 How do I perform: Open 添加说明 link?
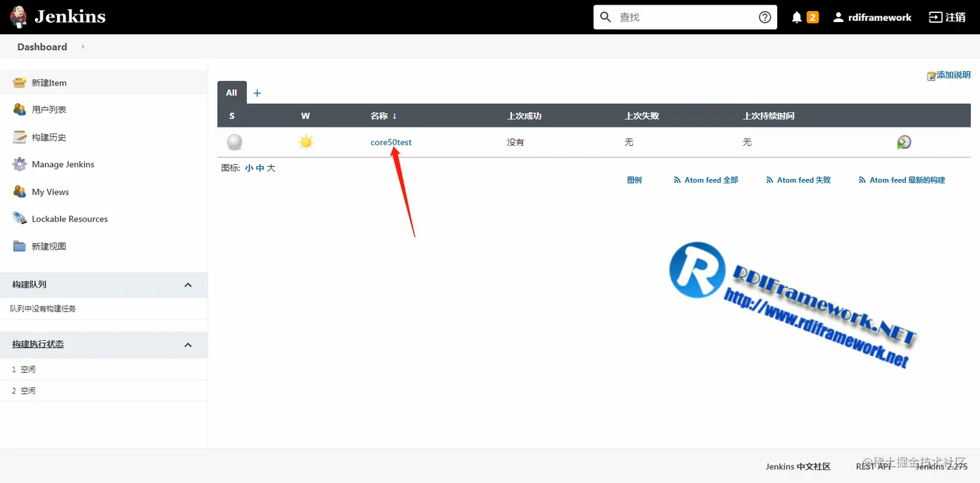(953, 75)
